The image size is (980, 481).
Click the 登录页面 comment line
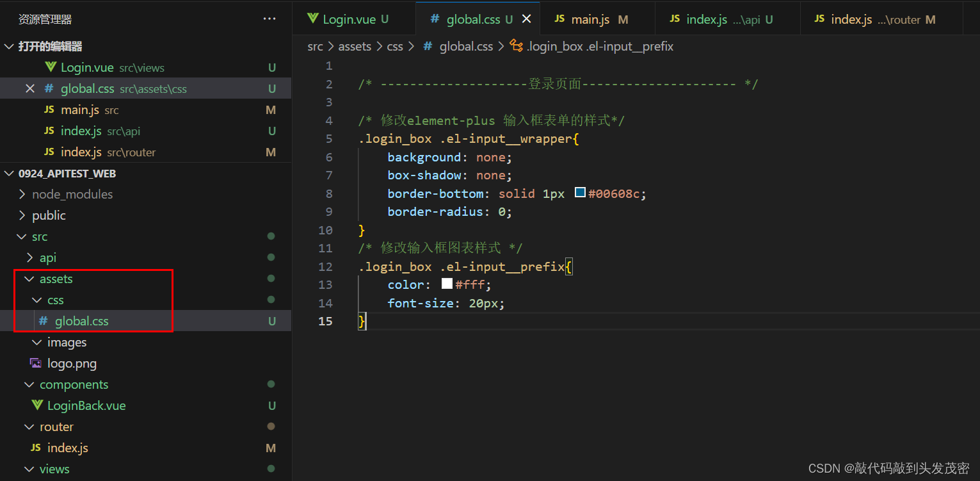pyautogui.click(x=558, y=84)
